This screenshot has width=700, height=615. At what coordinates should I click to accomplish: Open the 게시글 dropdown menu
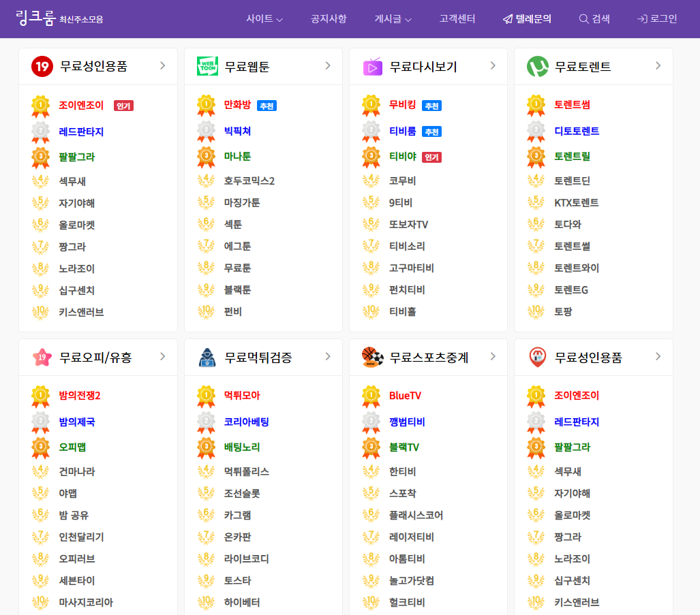tap(393, 19)
